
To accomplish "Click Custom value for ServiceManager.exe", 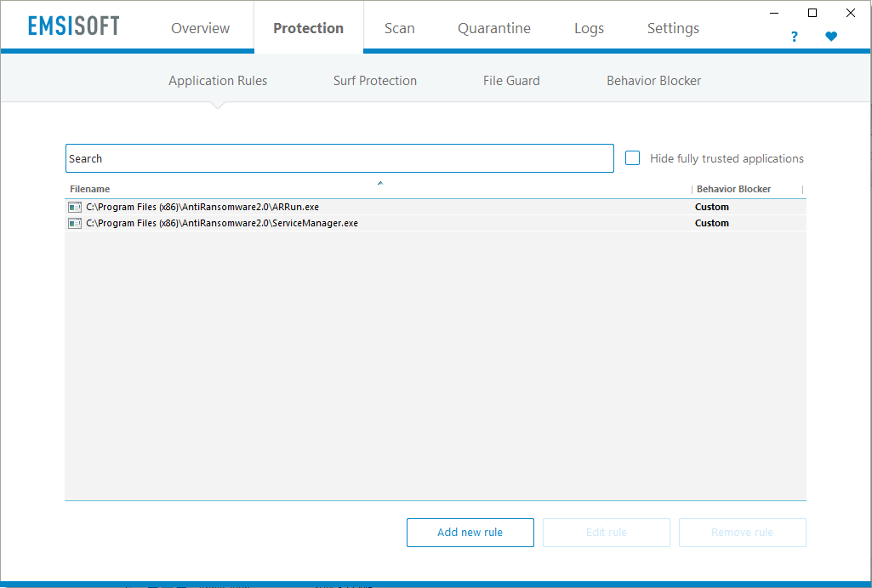I will tap(712, 223).
